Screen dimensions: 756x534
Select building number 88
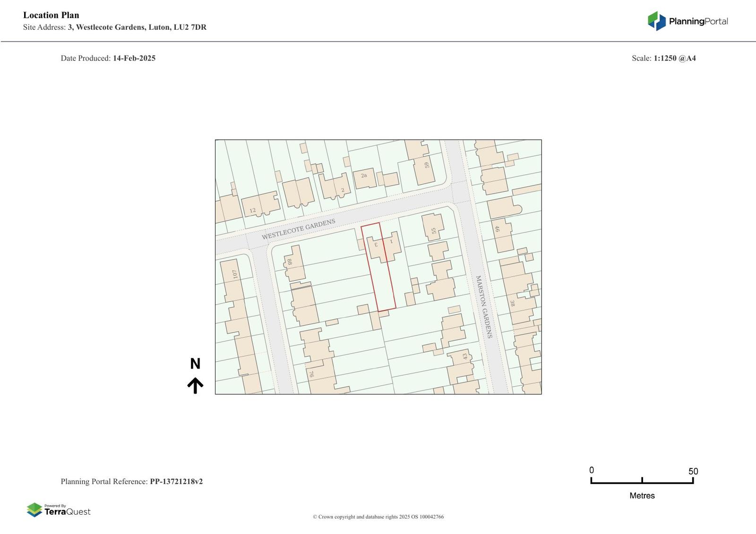289,262
